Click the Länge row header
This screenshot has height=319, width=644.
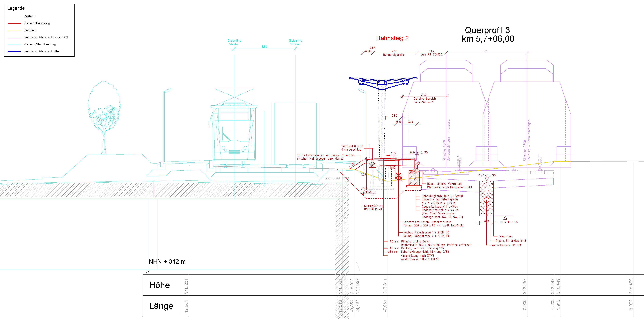pos(161,306)
